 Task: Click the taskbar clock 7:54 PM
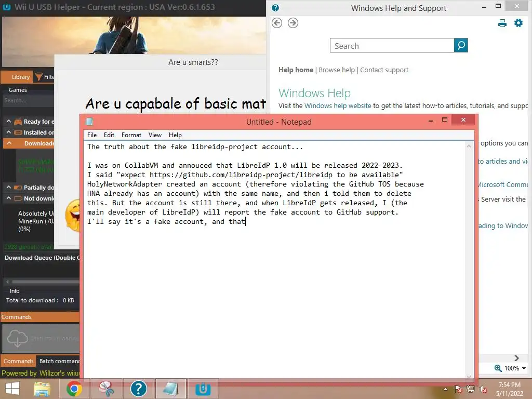(509, 385)
